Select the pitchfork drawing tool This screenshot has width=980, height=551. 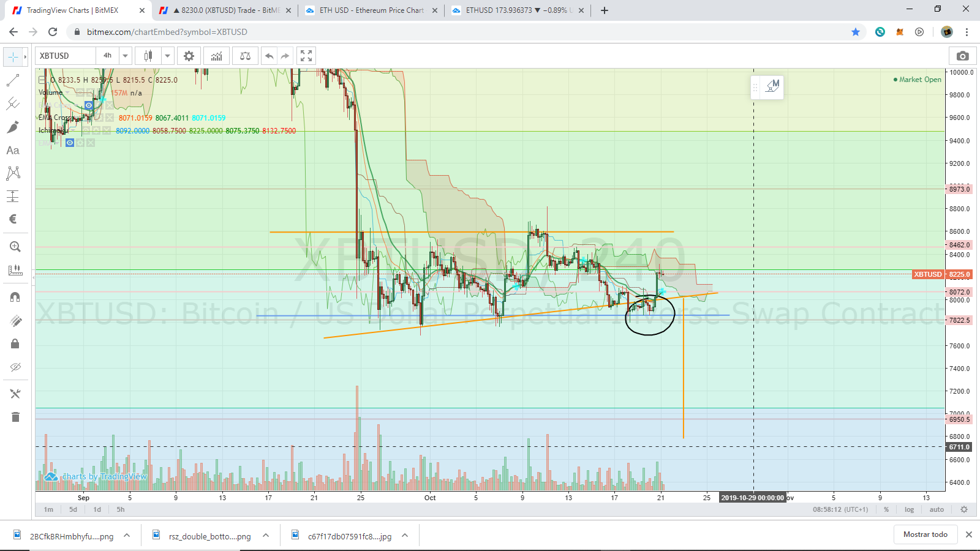[x=13, y=103]
